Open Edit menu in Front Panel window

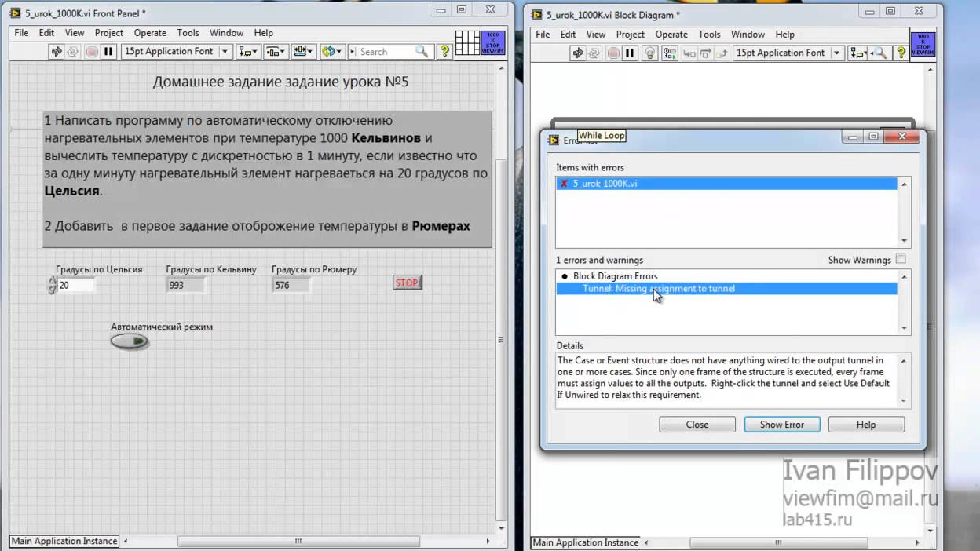(x=47, y=33)
